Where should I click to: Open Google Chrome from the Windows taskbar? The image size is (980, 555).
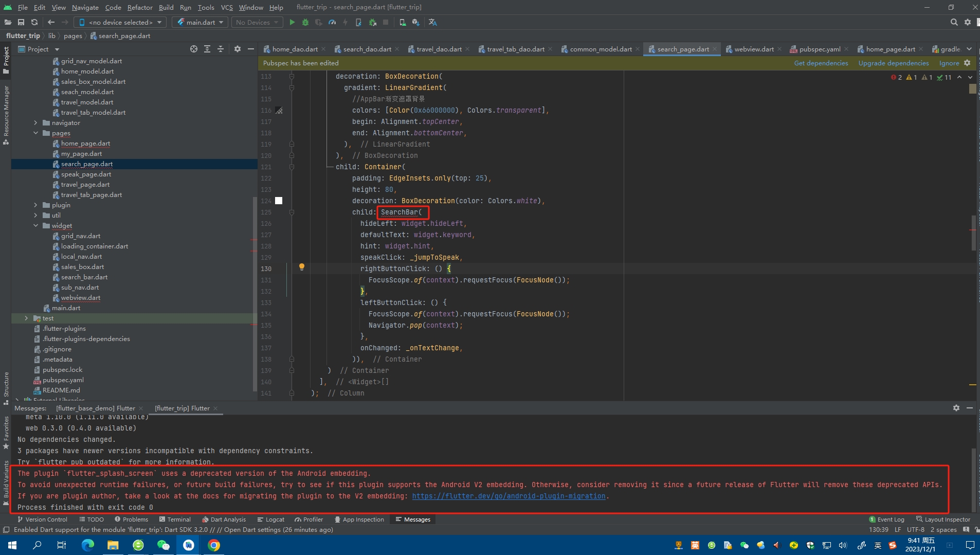tap(214, 545)
